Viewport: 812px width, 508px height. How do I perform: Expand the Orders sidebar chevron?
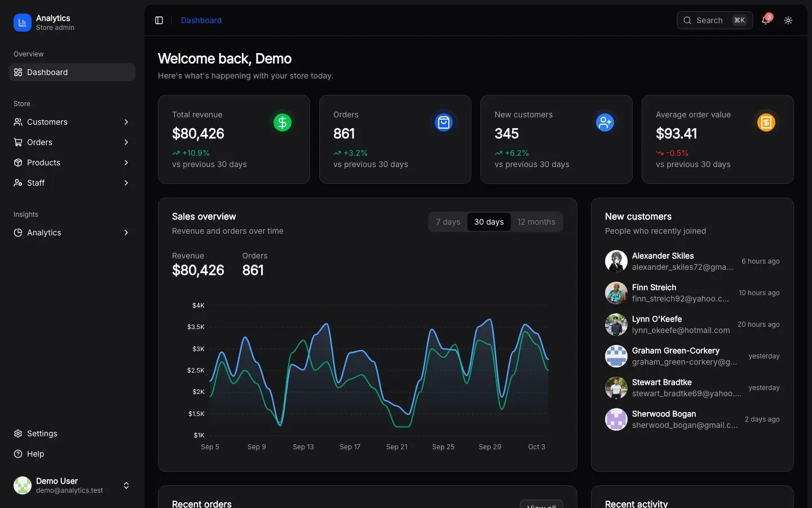click(x=126, y=142)
